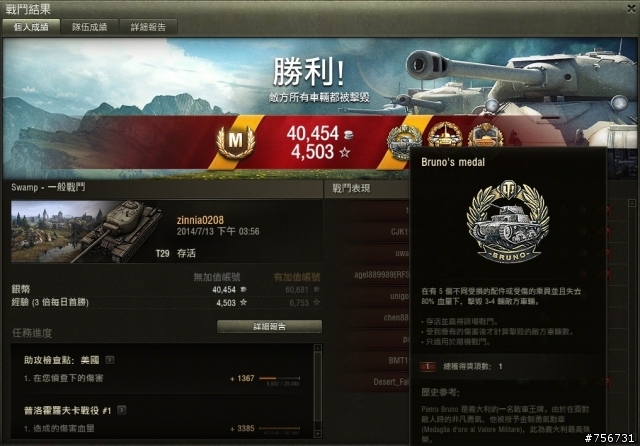Click the +1367 mission progress bar
Image resolution: width=640 pixels, height=446 pixels.
(x=280, y=378)
